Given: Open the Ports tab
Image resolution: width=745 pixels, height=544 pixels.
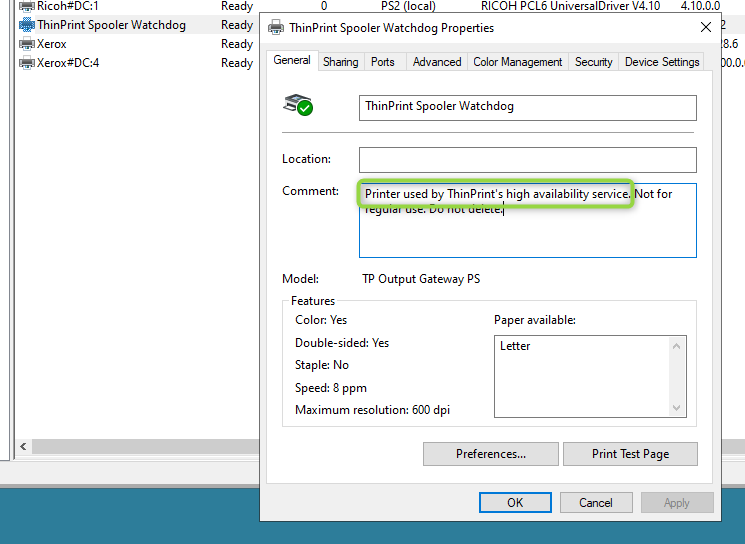Looking at the screenshot, I should [382, 62].
